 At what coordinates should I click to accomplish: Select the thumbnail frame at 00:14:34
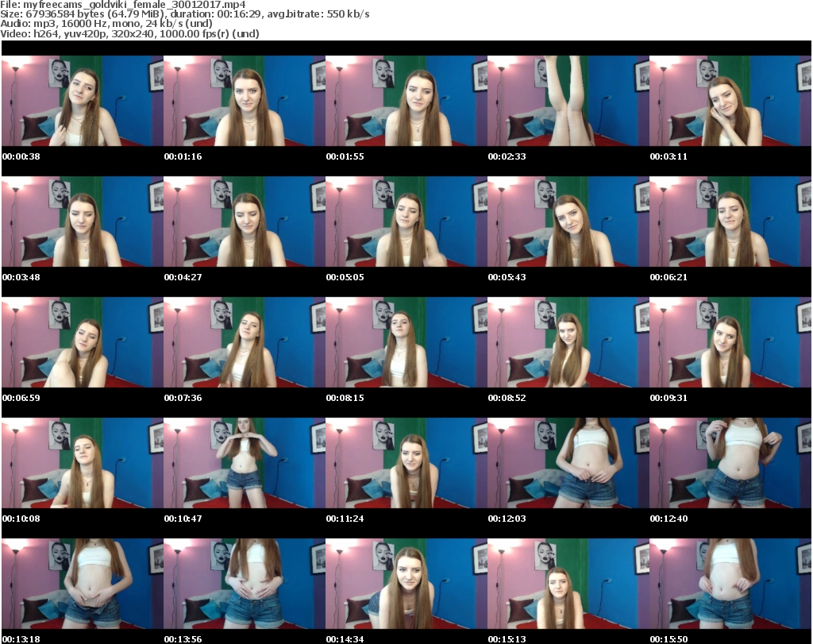click(x=406, y=584)
